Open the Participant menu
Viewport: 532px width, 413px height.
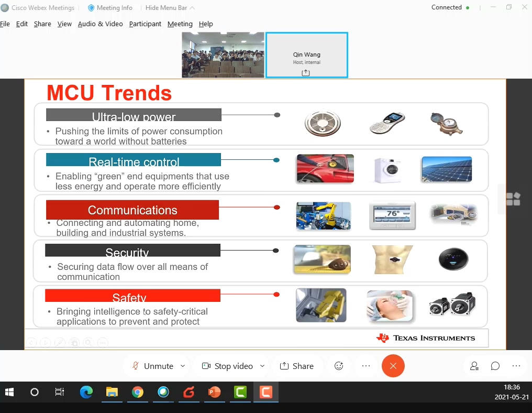click(145, 24)
